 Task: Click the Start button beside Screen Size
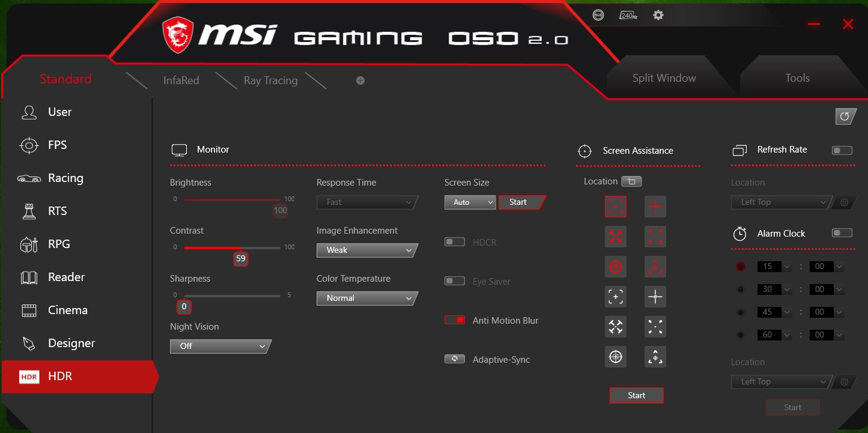[x=520, y=202]
